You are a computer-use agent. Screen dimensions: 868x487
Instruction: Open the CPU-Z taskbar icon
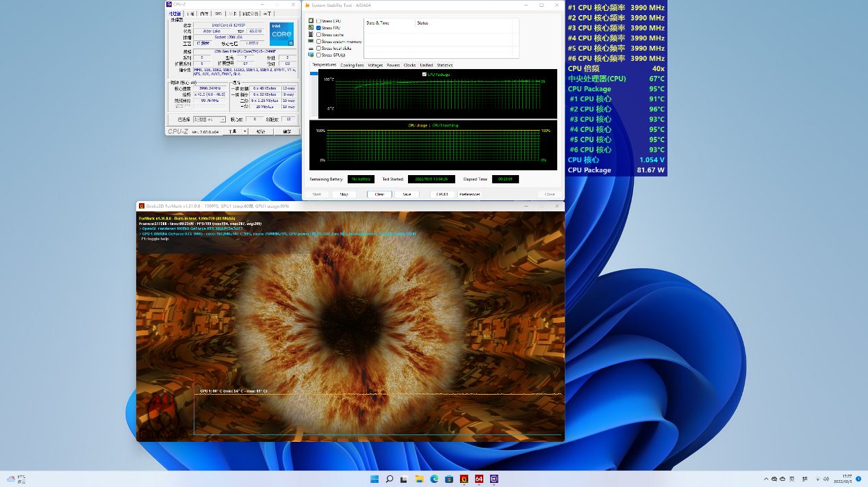coord(494,479)
